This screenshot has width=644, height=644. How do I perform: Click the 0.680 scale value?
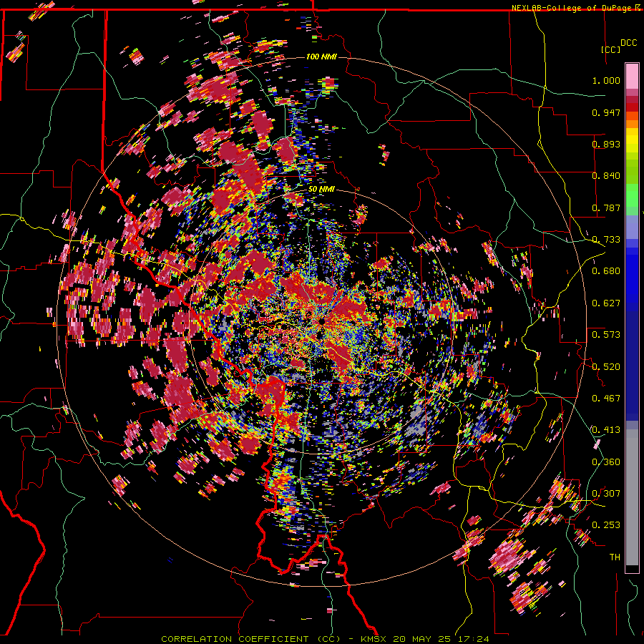[606, 271]
